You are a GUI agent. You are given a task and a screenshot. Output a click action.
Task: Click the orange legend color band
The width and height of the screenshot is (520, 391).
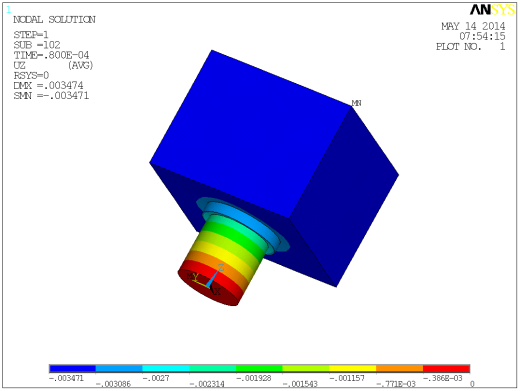(x=399, y=368)
